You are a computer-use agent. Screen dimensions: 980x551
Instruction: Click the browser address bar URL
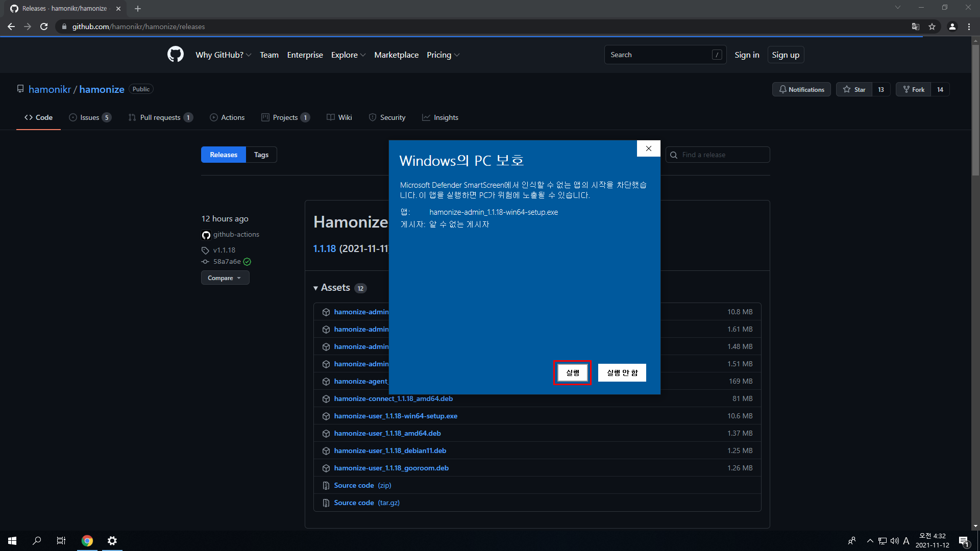click(138, 27)
